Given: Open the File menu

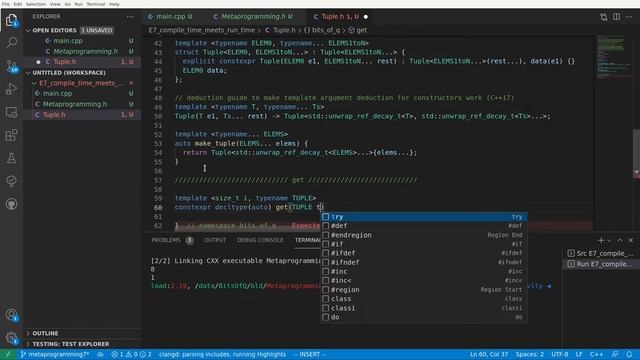Looking at the screenshot, I should (6, 4).
